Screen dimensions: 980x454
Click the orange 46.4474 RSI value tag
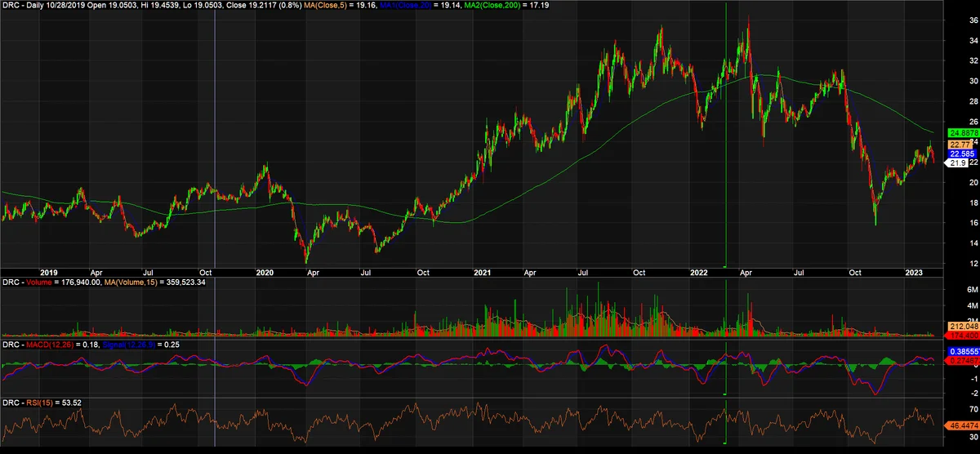point(961,426)
